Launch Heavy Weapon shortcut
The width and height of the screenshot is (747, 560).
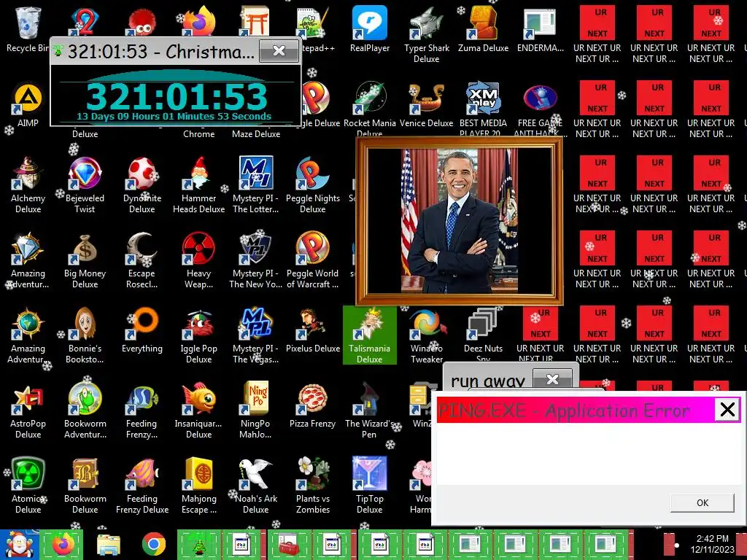tap(198, 260)
